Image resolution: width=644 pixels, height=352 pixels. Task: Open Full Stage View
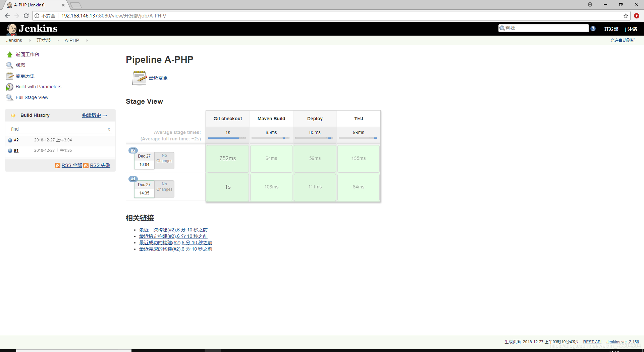(32, 97)
